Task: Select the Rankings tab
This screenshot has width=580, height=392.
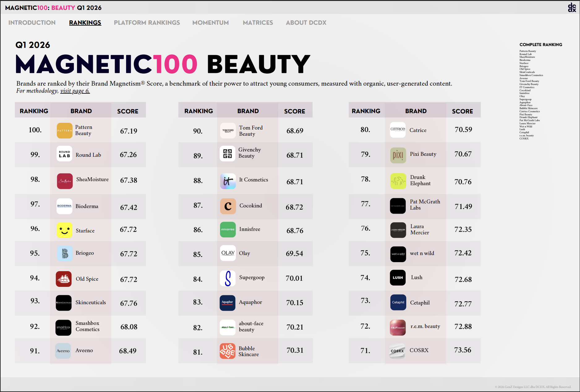Action: click(85, 23)
